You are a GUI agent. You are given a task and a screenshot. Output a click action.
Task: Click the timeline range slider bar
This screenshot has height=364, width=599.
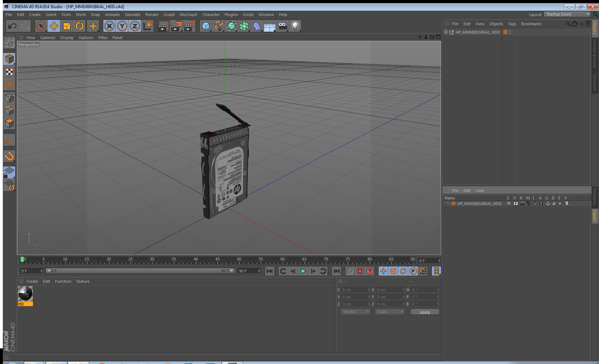[140, 271]
